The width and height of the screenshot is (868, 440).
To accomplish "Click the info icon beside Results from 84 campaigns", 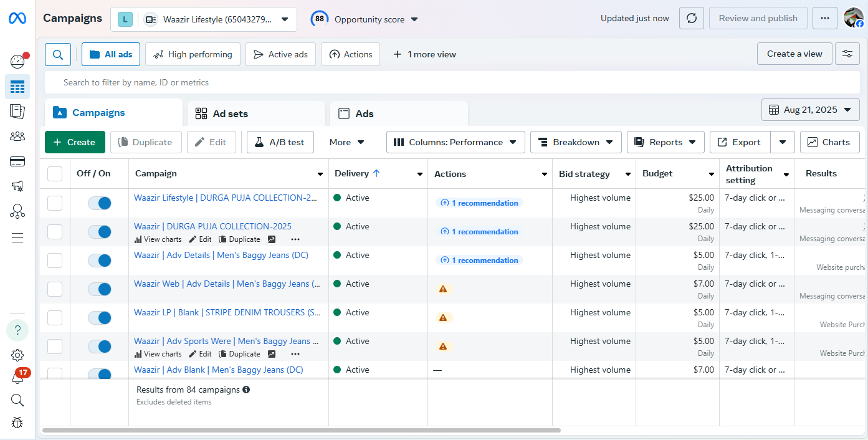I will 246,390.
